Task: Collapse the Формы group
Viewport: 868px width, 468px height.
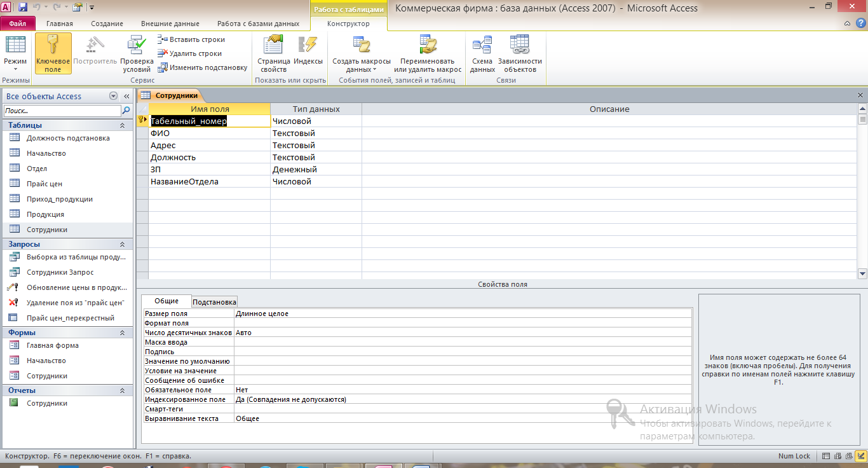Action: pyautogui.click(x=123, y=333)
